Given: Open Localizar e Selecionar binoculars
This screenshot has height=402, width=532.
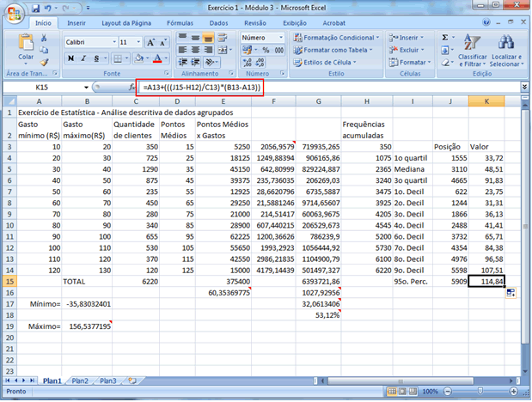Looking at the screenshot, I should [x=507, y=43].
